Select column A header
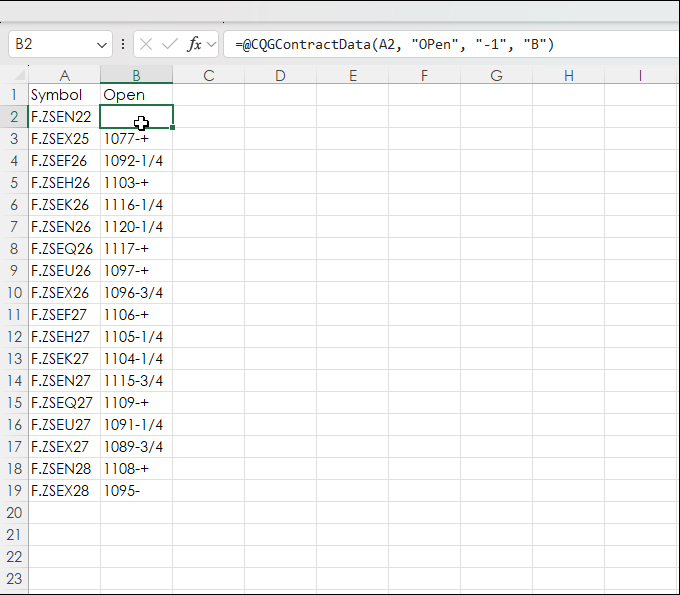Viewport: 680px width, 595px height. (64, 75)
